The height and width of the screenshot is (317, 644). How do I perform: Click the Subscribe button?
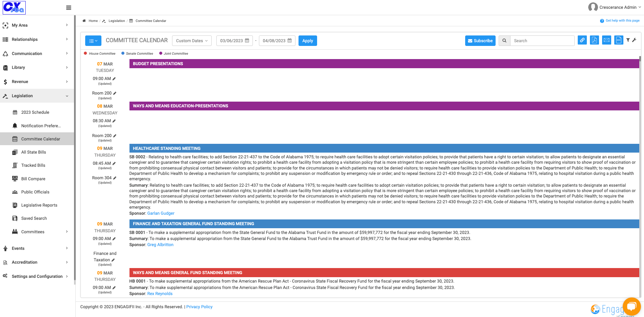[x=480, y=41]
